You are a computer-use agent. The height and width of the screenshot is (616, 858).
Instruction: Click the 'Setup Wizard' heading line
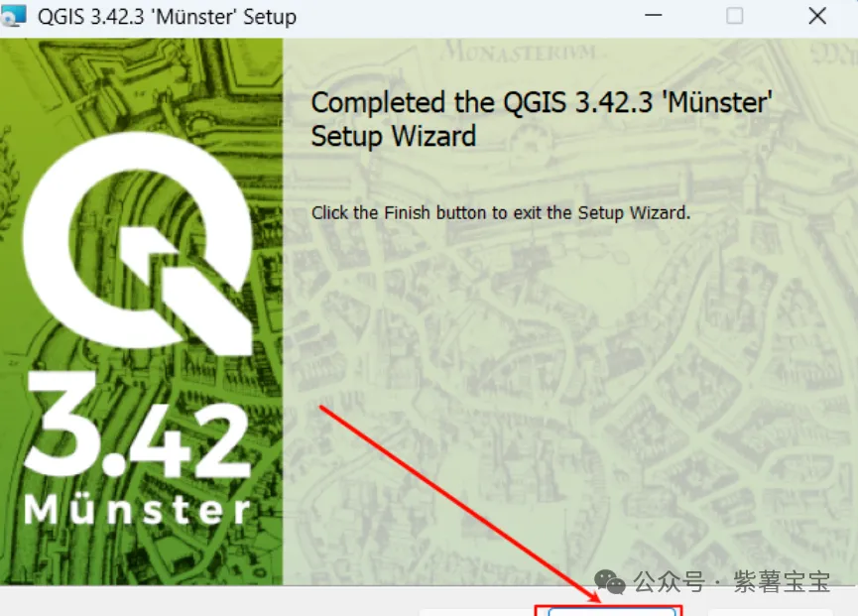click(x=394, y=136)
